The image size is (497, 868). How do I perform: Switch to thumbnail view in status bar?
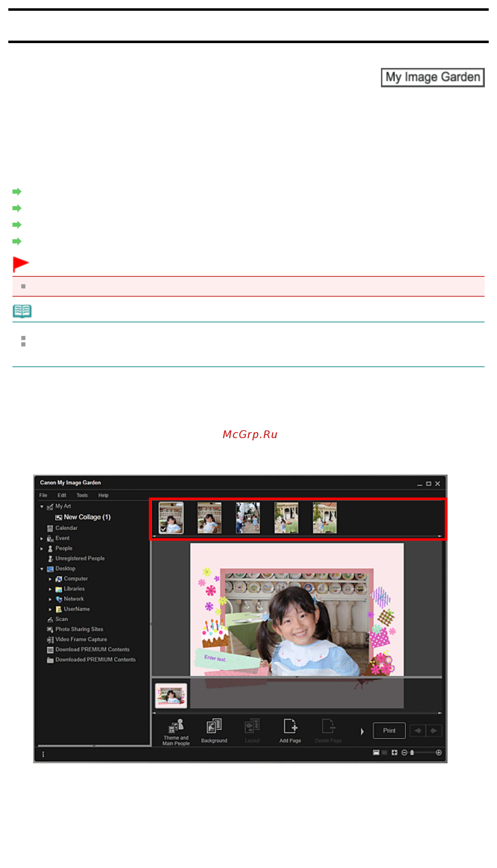click(376, 753)
